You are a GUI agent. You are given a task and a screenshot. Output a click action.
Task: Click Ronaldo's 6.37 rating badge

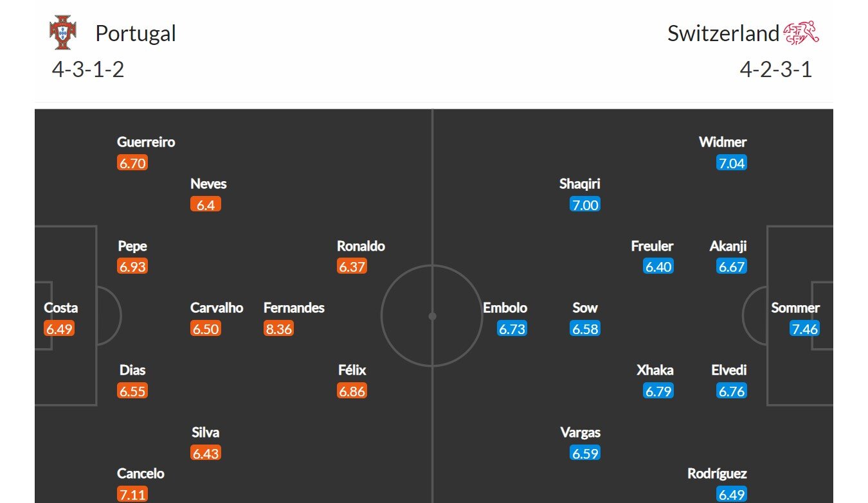pos(352,267)
